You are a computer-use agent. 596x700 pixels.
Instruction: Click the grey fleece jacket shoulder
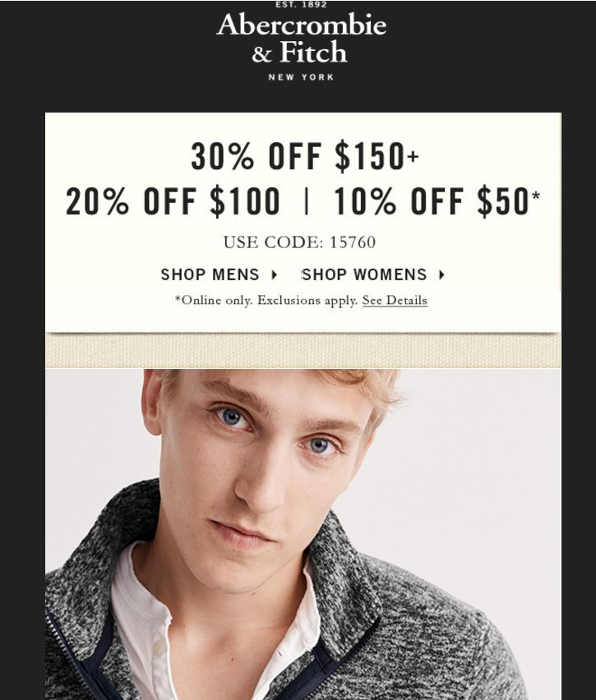tap(446, 625)
